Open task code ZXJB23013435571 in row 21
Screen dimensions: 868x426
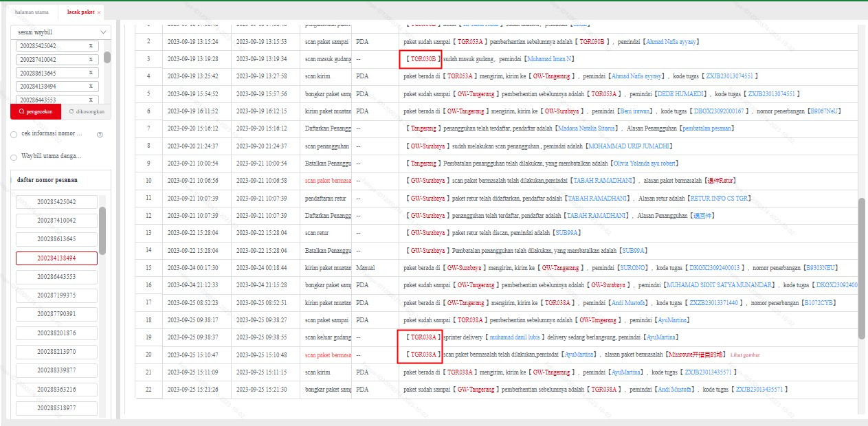(x=710, y=372)
